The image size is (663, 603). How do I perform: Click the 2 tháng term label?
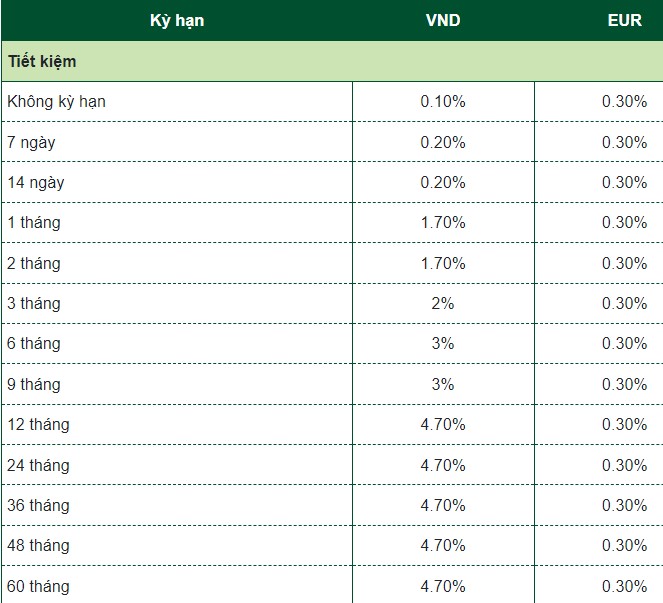point(33,263)
